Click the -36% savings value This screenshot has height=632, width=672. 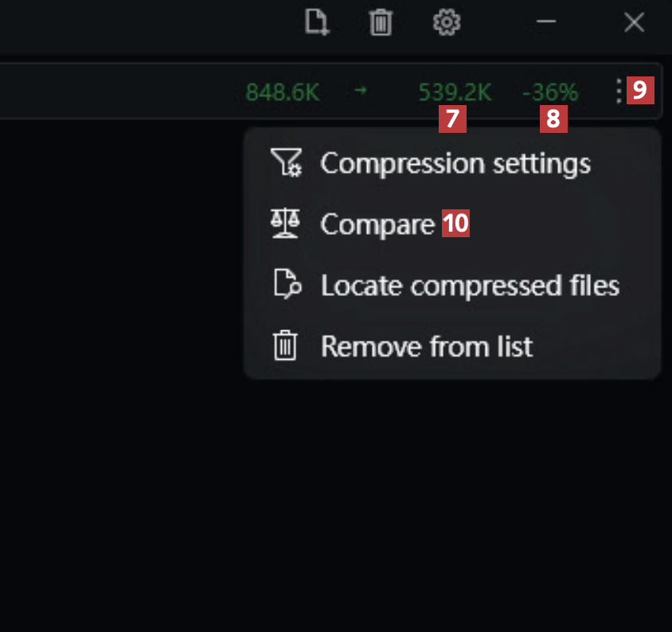coord(550,92)
